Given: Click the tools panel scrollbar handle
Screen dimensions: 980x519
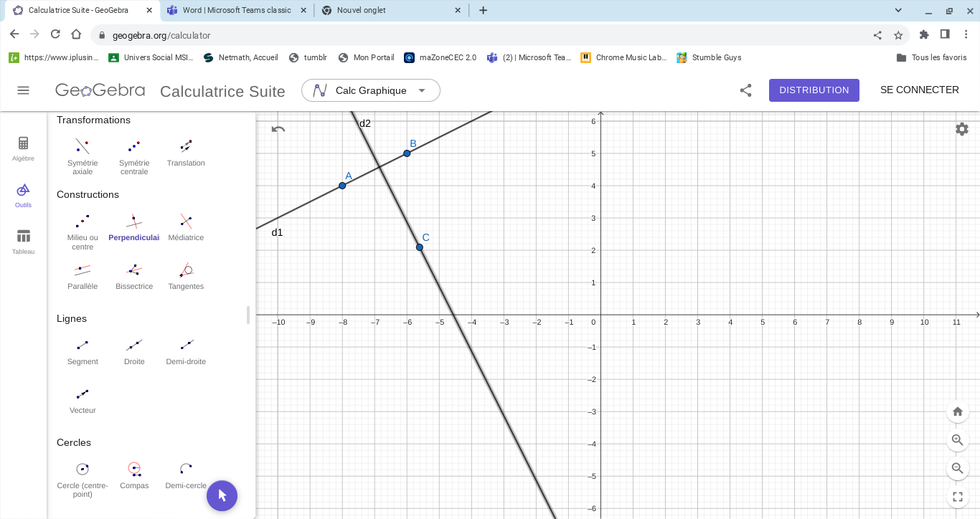Looking at the screenshot, I should tap(248, 315).
